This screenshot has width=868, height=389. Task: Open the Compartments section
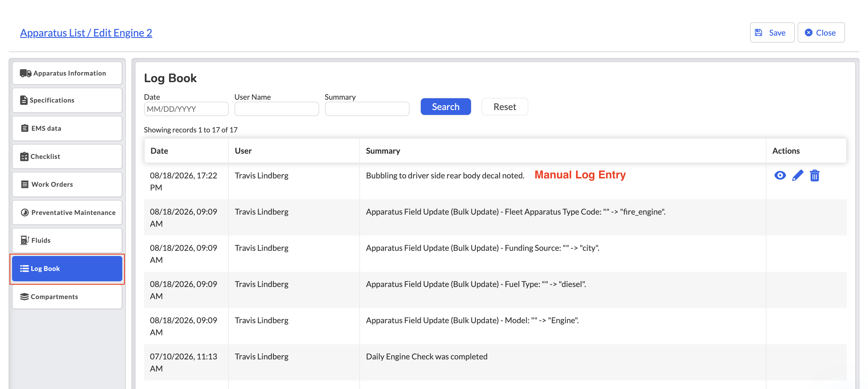67,297
